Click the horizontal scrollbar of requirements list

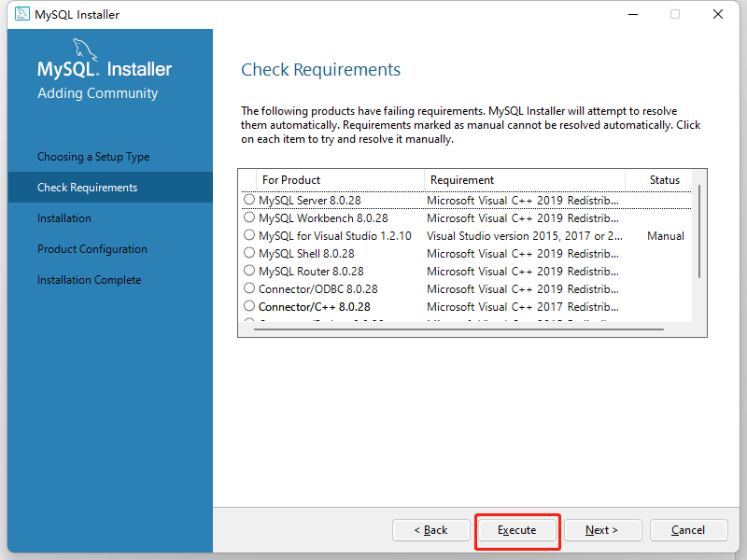point(458,329)
